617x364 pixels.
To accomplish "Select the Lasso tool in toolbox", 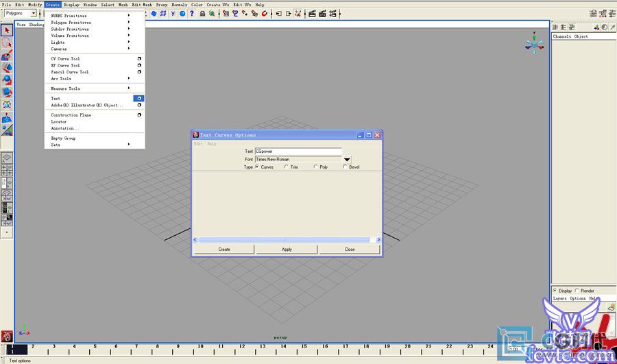I will [7, 43].
